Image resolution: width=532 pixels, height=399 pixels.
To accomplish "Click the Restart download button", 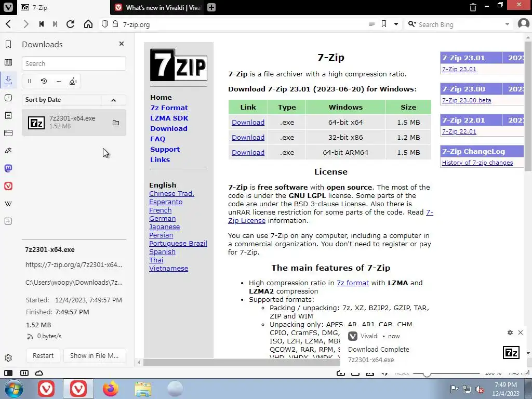I will coord(43,355).
